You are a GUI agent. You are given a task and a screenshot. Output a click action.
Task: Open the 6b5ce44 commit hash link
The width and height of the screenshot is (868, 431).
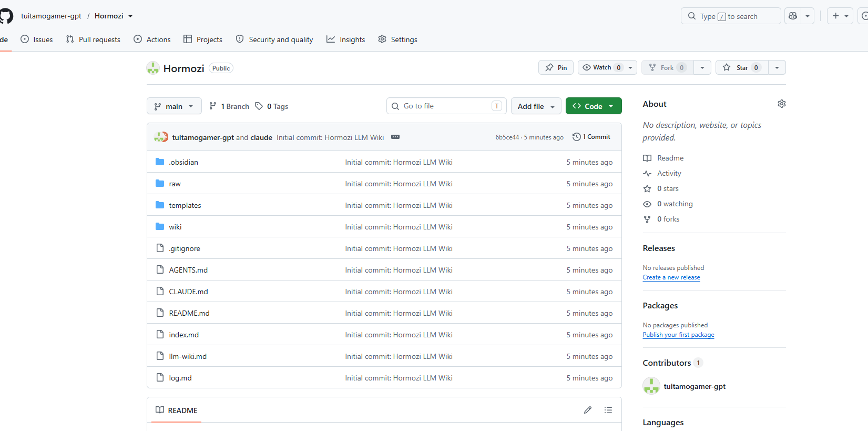[507, 137]
